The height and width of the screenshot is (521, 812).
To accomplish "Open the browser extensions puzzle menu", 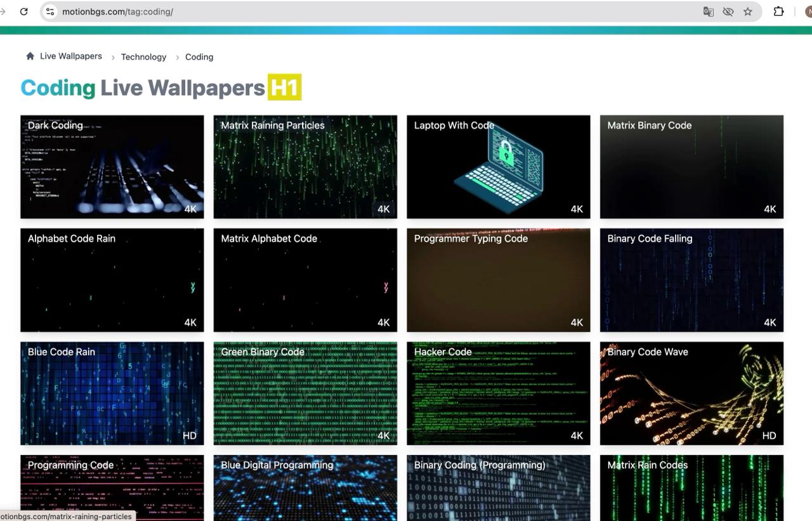I will (x=778, y=11).
